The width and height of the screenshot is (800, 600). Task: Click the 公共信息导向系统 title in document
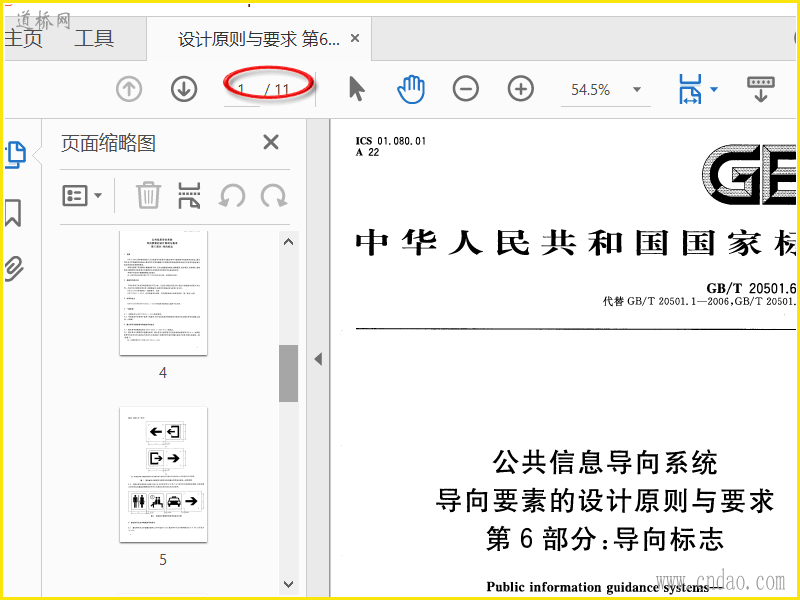(605, 463)
